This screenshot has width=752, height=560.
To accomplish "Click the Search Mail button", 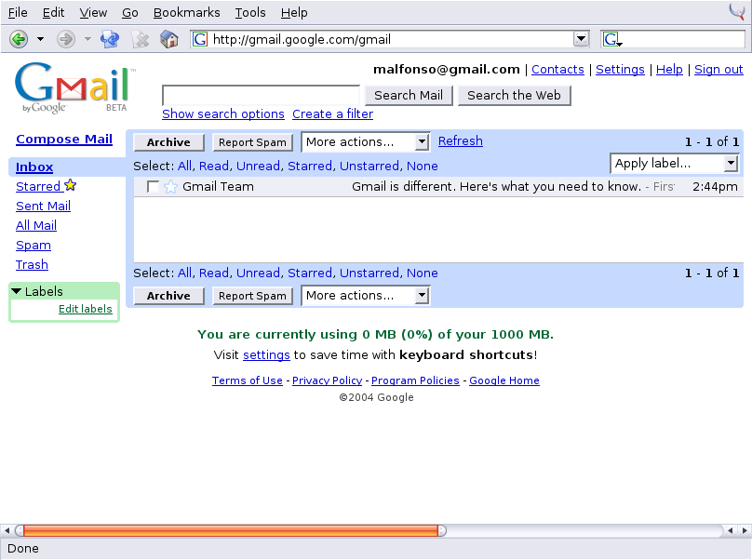I will 409,96.
